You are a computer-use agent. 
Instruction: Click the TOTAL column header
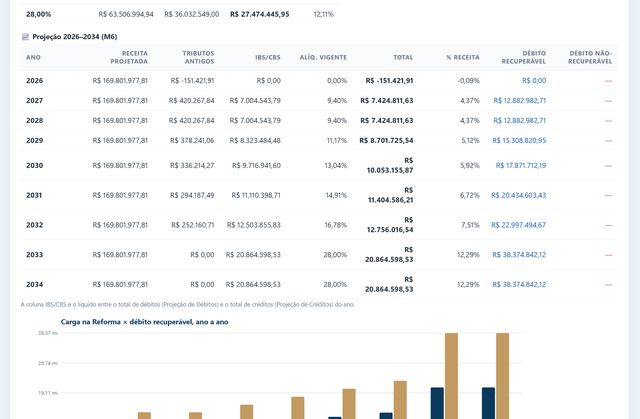(x=403, y=58)
